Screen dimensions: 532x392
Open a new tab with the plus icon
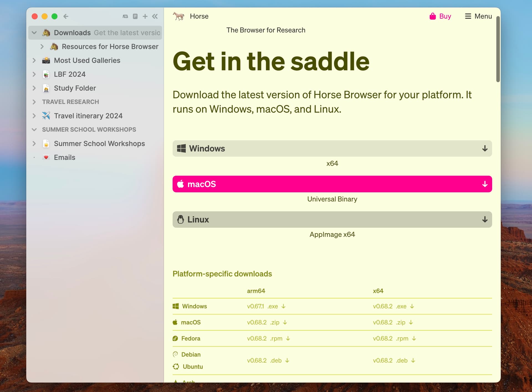click(x=145, y=16)
